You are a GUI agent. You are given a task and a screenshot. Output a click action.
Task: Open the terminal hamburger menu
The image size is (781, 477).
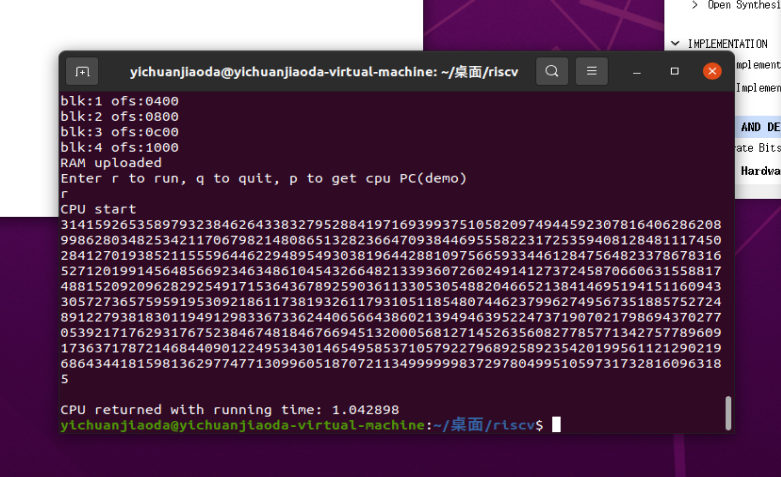[x=592, y=71]
